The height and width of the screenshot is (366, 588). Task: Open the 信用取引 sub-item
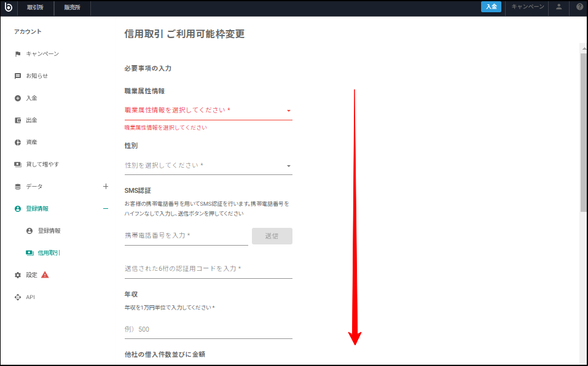tap(49, 253)
